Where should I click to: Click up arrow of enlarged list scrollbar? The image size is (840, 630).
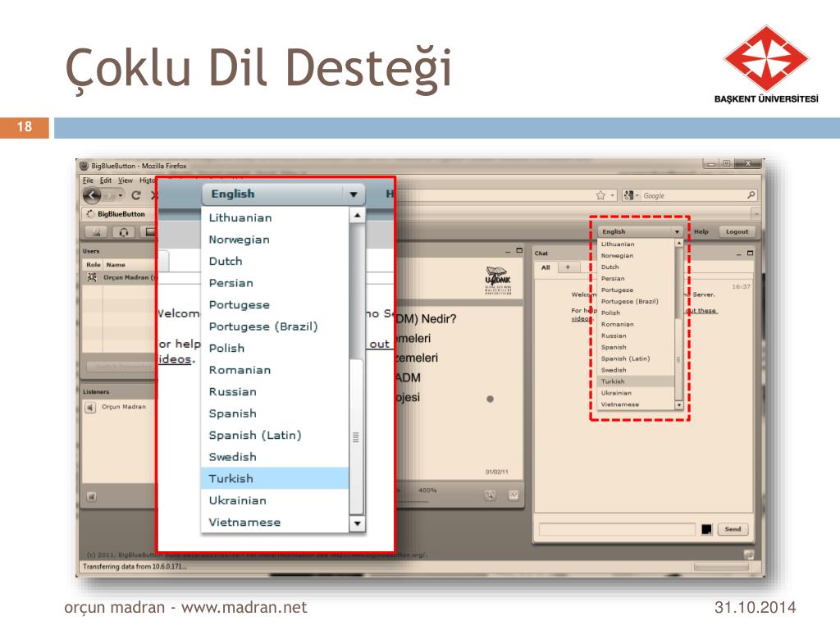pyautogui.click(x=357, y=216)
